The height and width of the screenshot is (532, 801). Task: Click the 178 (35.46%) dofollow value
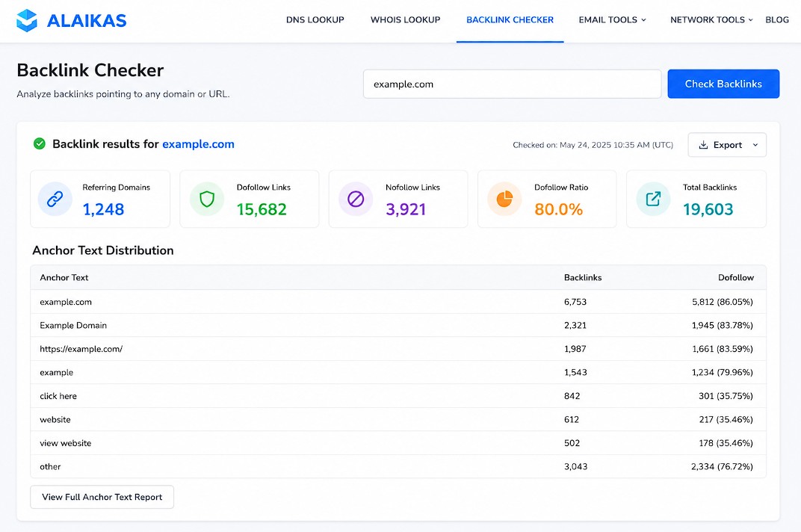726,443
